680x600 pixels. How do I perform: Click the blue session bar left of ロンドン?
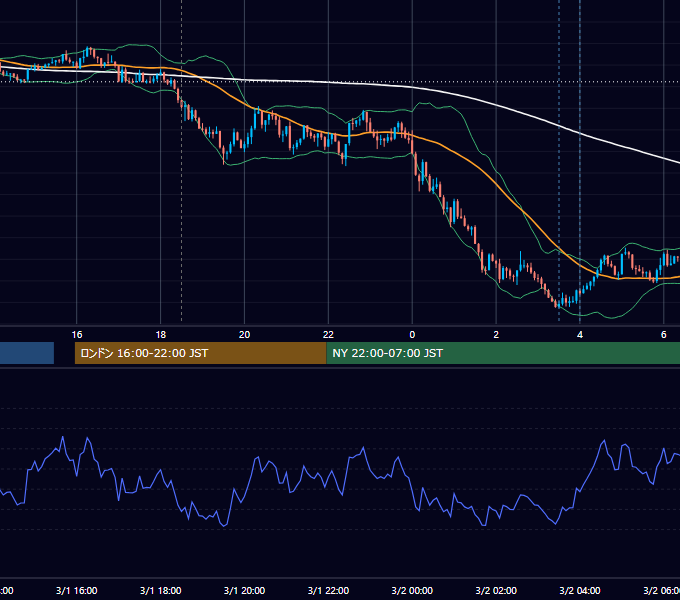point(27,353)
